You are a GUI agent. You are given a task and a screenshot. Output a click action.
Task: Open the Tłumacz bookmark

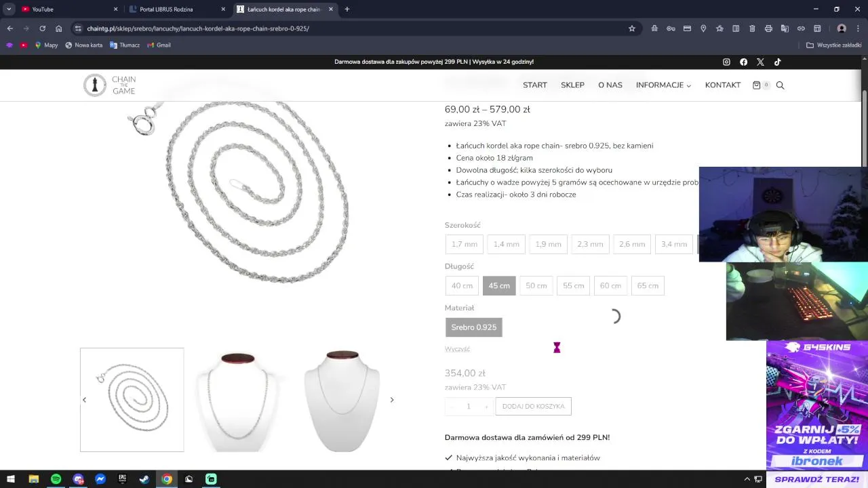coord(125,45)
